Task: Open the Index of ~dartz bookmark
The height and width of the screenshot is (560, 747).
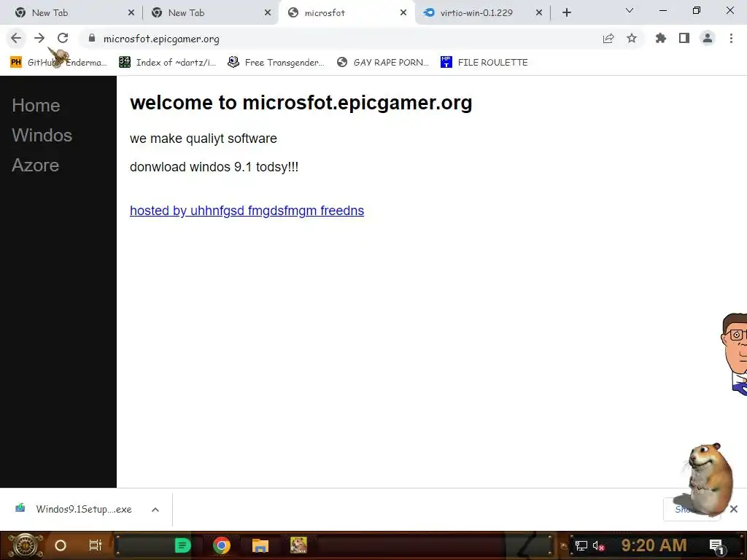Action: (x=167, y=63)
